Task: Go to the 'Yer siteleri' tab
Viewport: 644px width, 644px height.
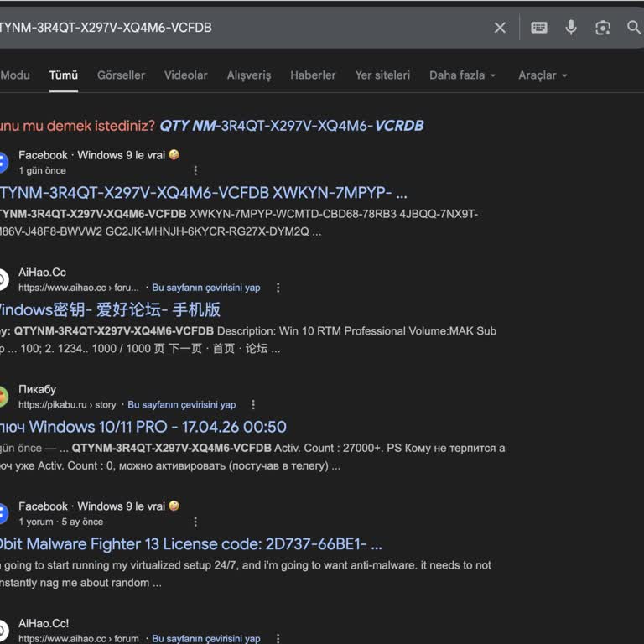Action: 382,75
